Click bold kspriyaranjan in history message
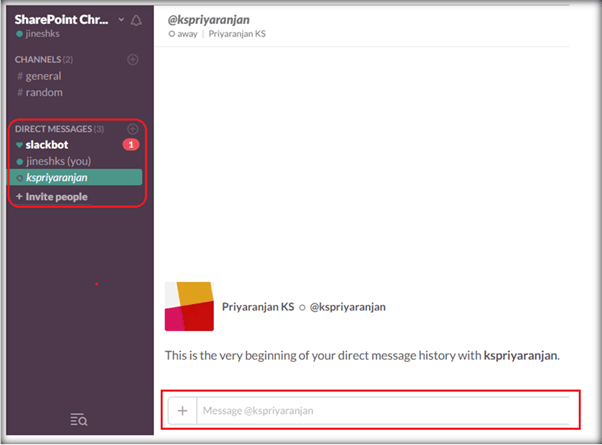Viewport: 602px width, 445px height. tap(520, 356)
